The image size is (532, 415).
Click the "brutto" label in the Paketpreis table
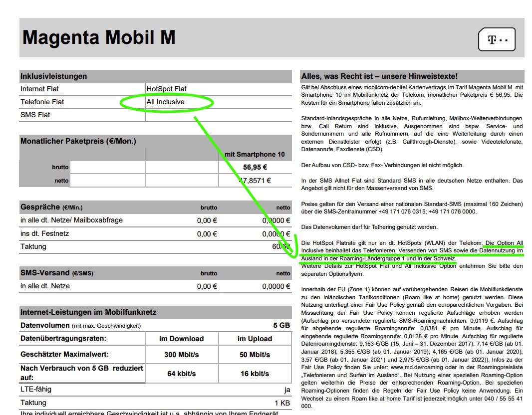tap(60, 167)
